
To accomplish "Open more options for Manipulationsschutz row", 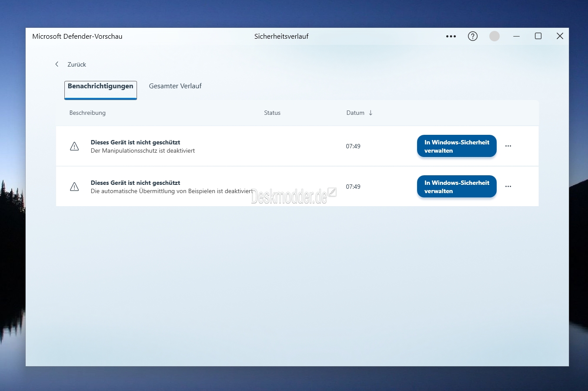I will pos(508,146).
